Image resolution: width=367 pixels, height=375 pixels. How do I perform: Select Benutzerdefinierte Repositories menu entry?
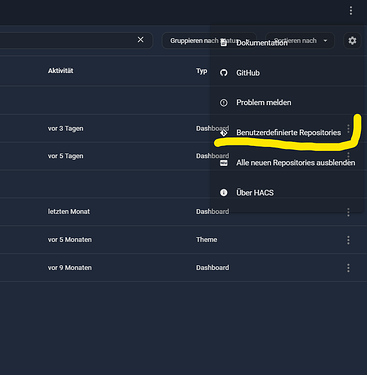(x=287, y=133)
